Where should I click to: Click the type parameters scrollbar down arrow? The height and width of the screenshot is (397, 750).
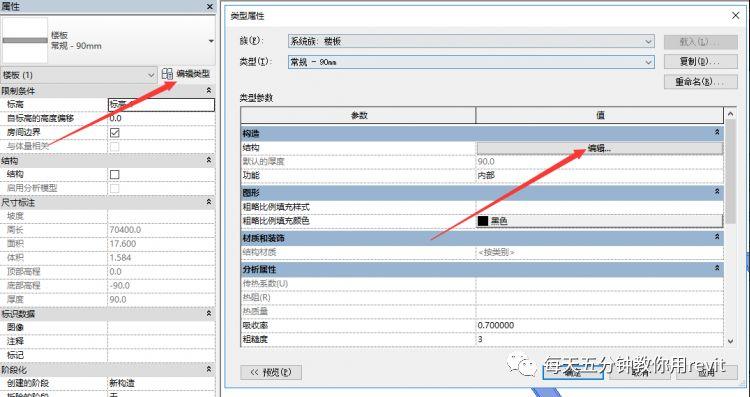(x=730, y=341)
